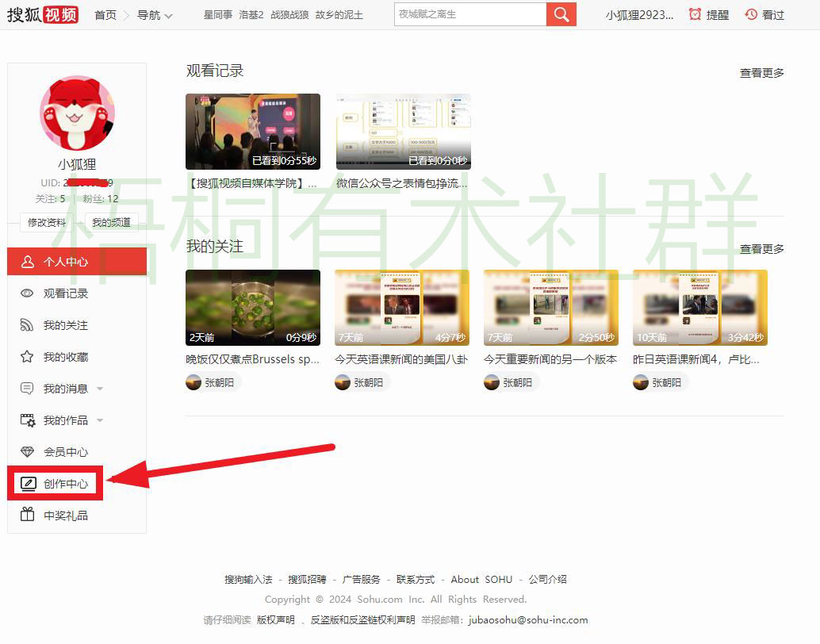Click the red search magnifier button

click(561, 14)
